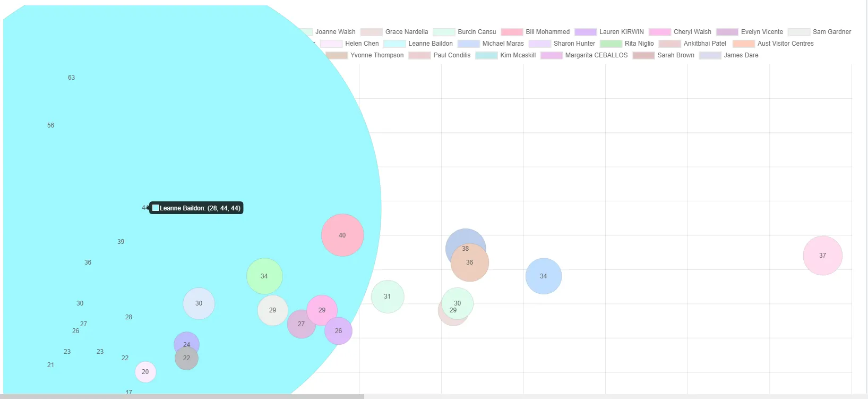Click the Sharon Hunter legend color swatch

(x=539, y=44)
